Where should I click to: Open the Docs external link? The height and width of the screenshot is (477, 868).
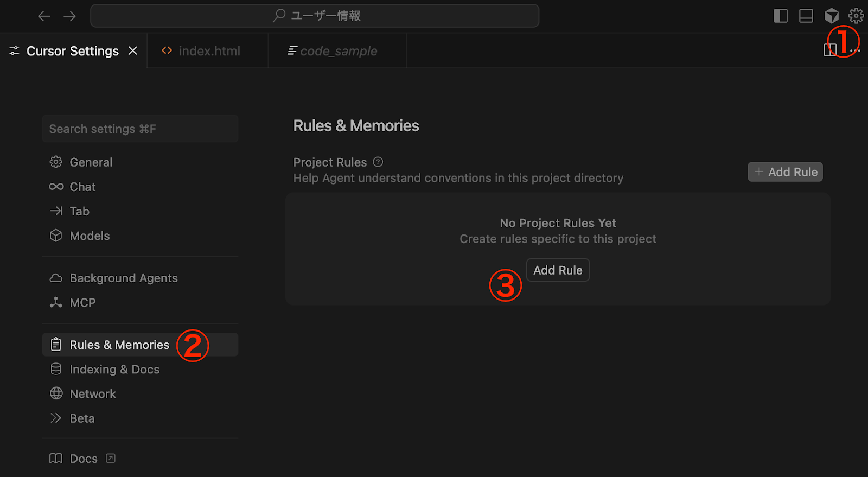pyautogui.click(x=82, y=459)
